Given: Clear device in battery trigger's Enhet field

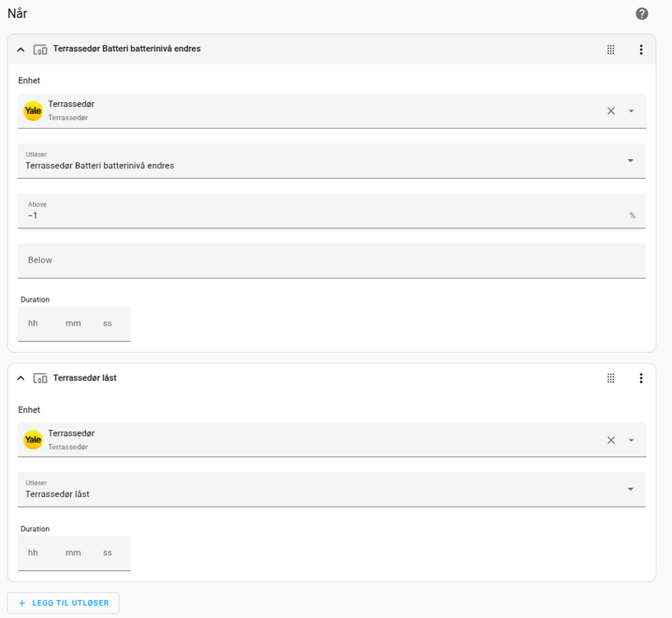Looking at the screenshot, I should tap(611, 111).
